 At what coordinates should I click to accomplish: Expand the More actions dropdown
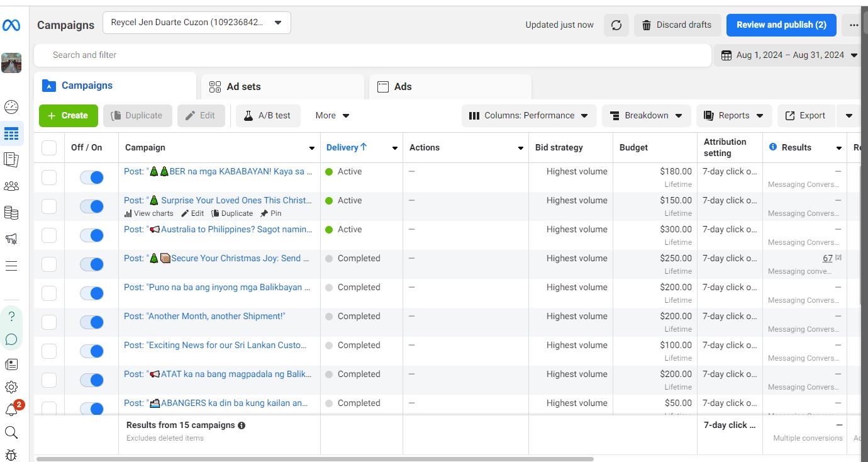(332, 116)
